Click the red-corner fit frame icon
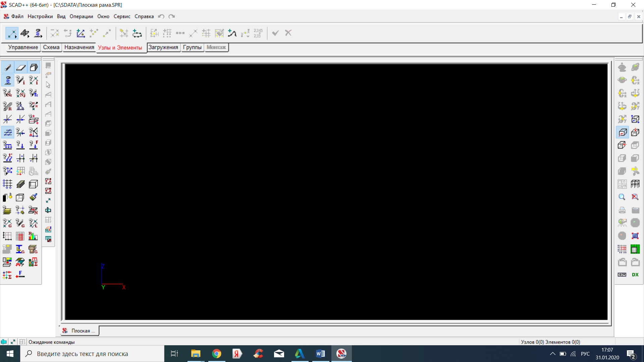The image size is (644, 362). tap(635, 236)
